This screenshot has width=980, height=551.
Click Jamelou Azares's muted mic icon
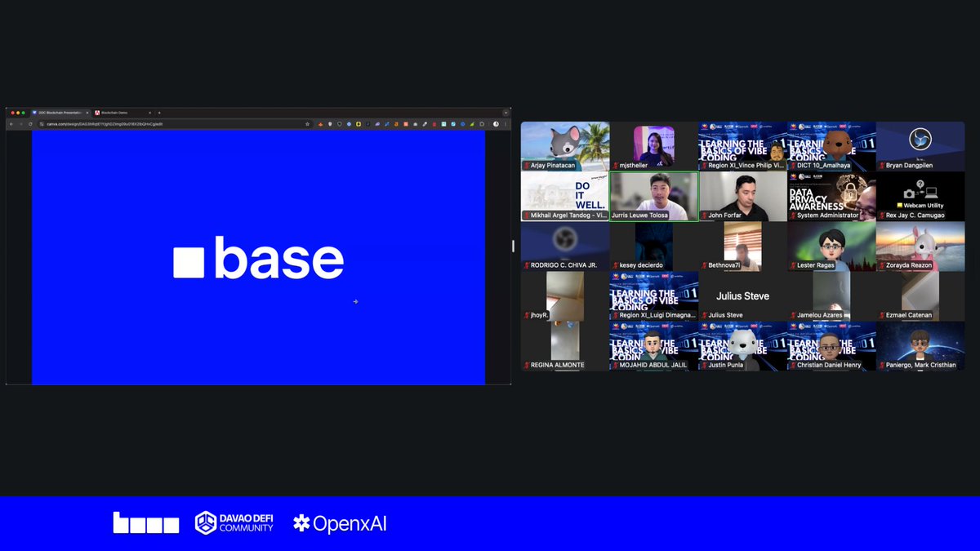tap(793, 315)
